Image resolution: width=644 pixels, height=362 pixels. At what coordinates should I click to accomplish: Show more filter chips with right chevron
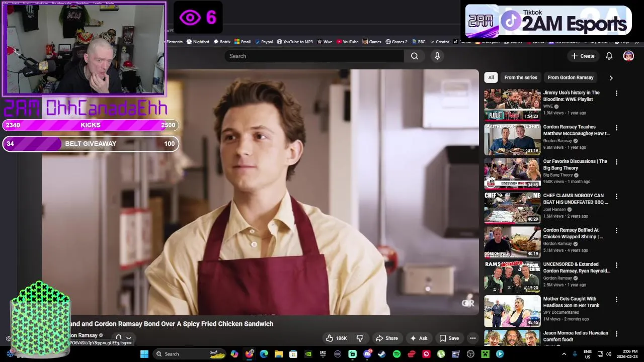611,78
